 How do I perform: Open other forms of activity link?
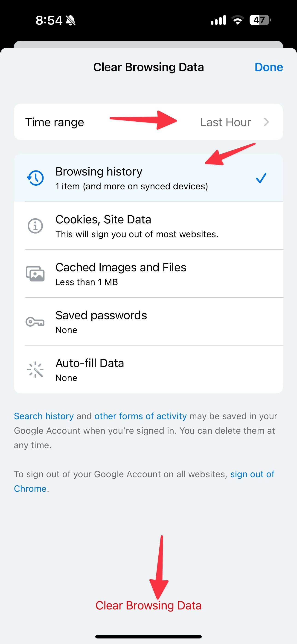pyautogui.click(x=140, y=416)
